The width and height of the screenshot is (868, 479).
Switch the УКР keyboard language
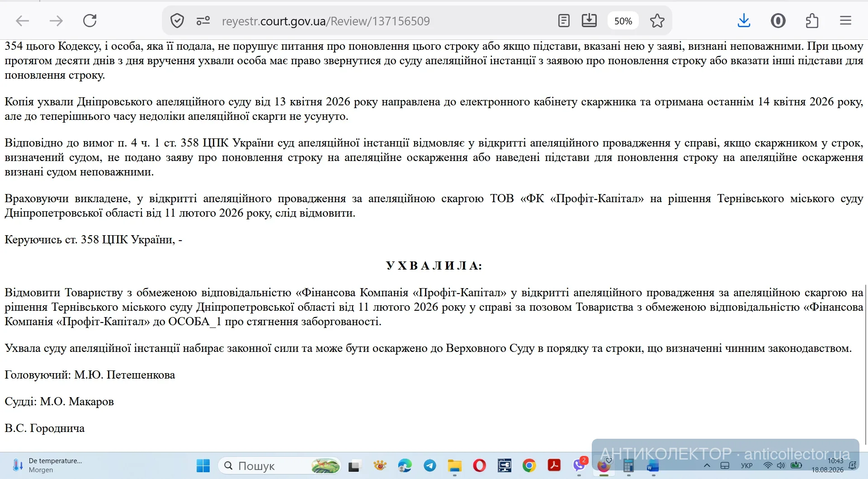pos(747,466)
